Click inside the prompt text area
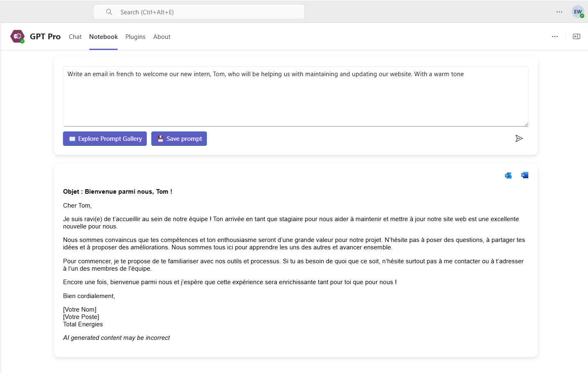This screenshot has width=588, height=373. 295,98
